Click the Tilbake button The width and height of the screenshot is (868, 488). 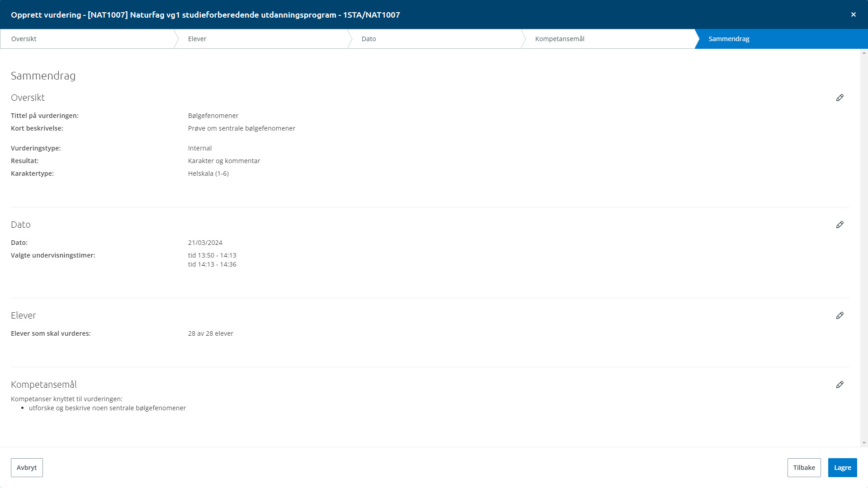[x=804, y=468]
